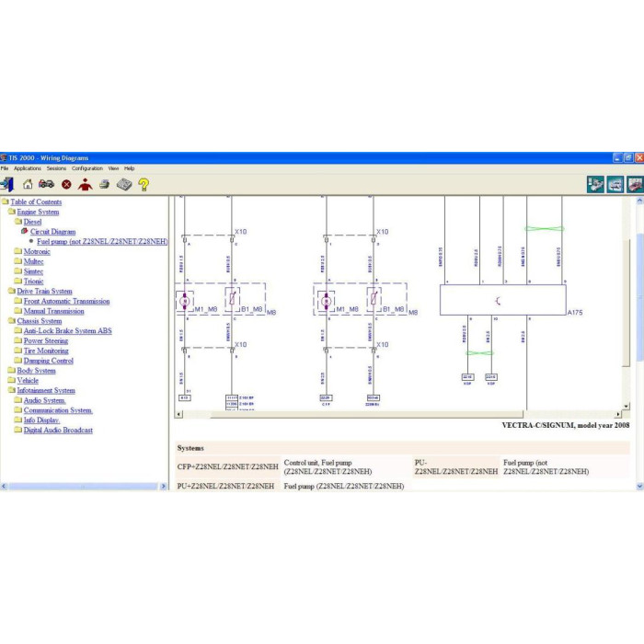Open the Manual Transmission link
The height and width of the screenshot is (644, 644).
coord(53,311)
